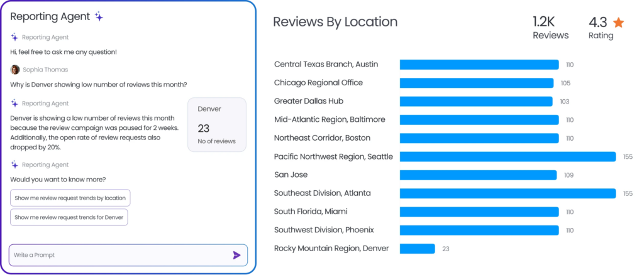Click the Greater Dallas Hub bar
Screen dimensions: 644x275
tap(476, 101)
